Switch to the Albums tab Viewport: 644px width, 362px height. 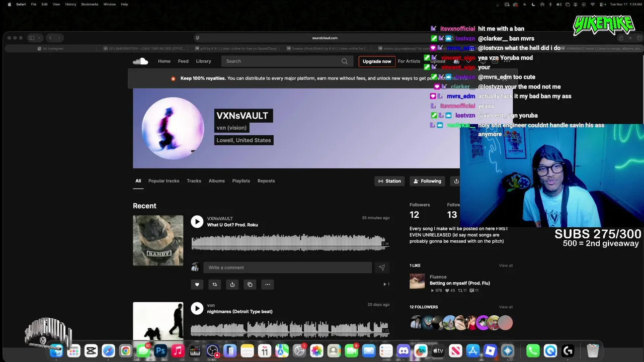pyautogui.click(x=217, y=181)
